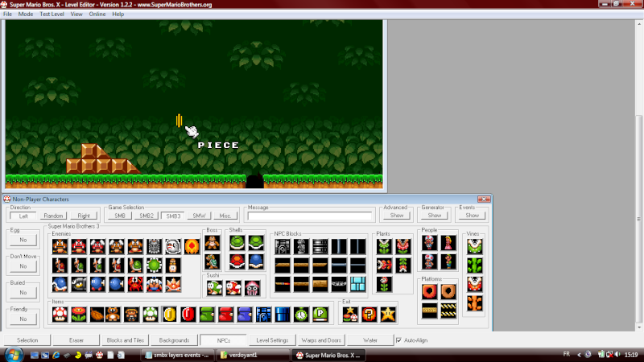
Task: Select the gray spiked Thwomp enemy
Action: point(154,246)
